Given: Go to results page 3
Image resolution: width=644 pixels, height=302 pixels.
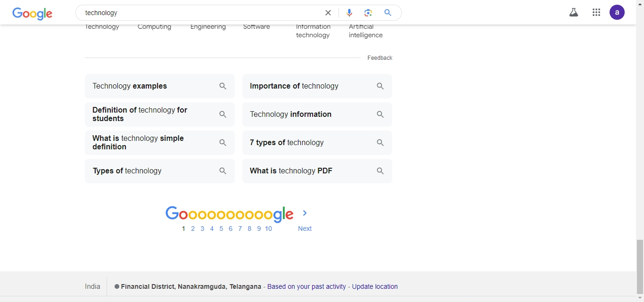Looking at the screenshot, I should click(x=202, y=229).
